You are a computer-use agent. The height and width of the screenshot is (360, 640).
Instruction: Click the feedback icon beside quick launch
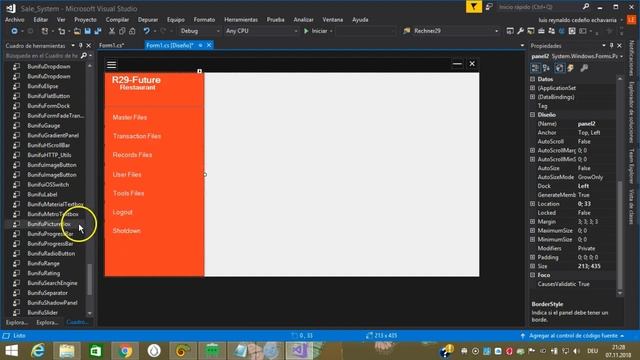tap(489, 7)
